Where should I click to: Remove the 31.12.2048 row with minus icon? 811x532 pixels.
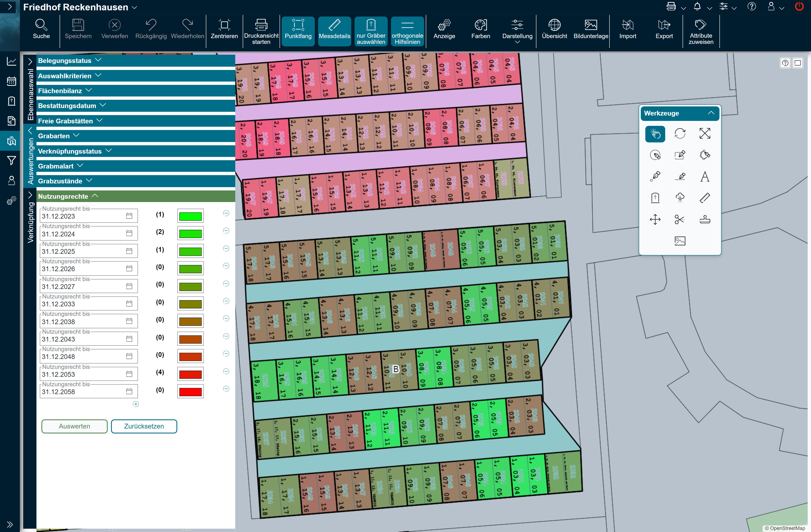pos(226,354)
